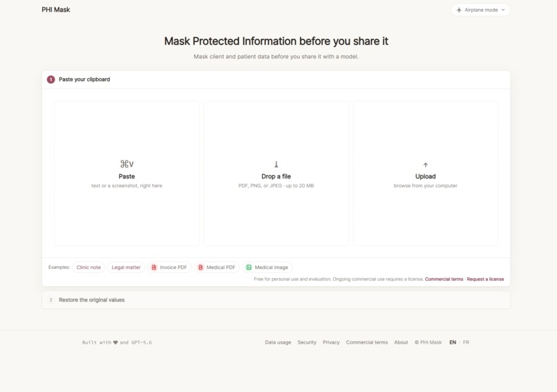The width and height of the screenshot is (557, 392).
Task: Open the footer Commercial terms link
Action: [367, 342]
